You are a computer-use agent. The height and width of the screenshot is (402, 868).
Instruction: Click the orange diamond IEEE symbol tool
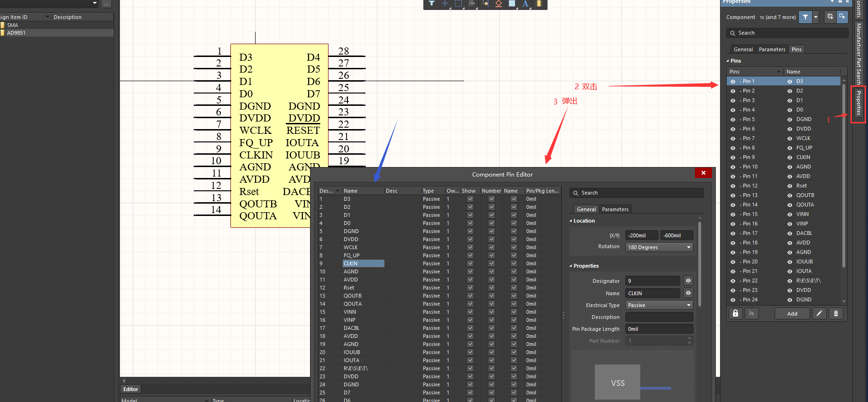tap(499, 3)
